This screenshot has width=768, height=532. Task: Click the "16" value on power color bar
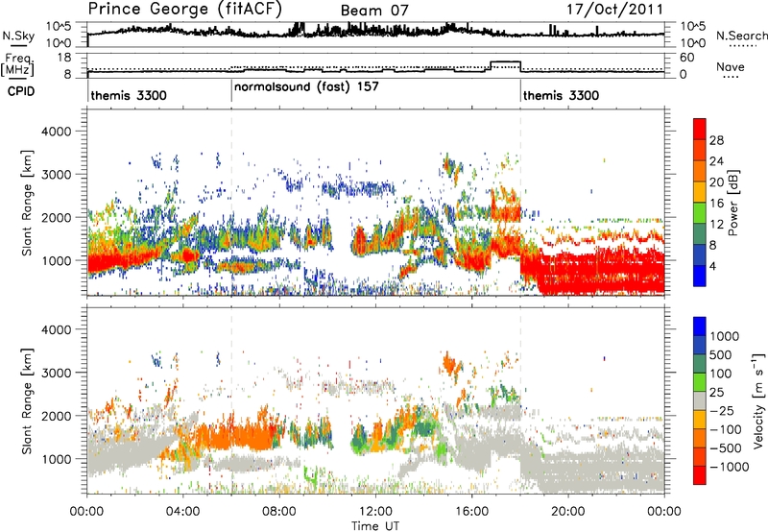(x=716, y=204)
